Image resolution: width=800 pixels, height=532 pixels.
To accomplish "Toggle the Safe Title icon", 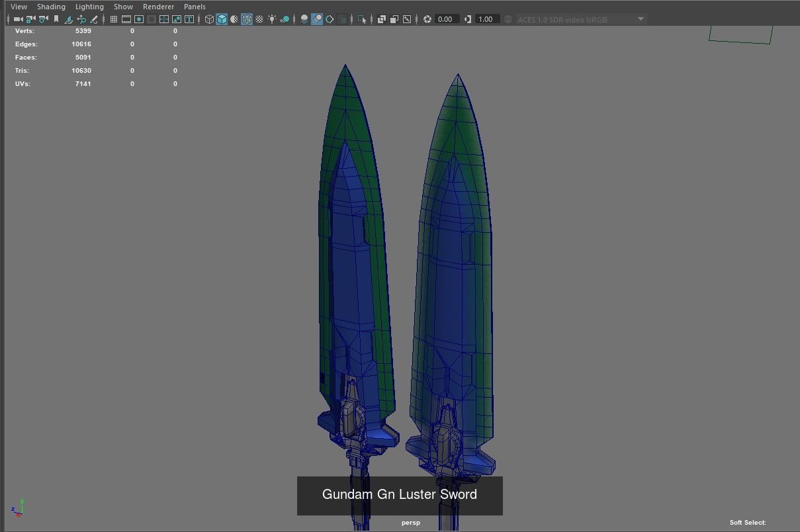I will [x=189, y=19].
